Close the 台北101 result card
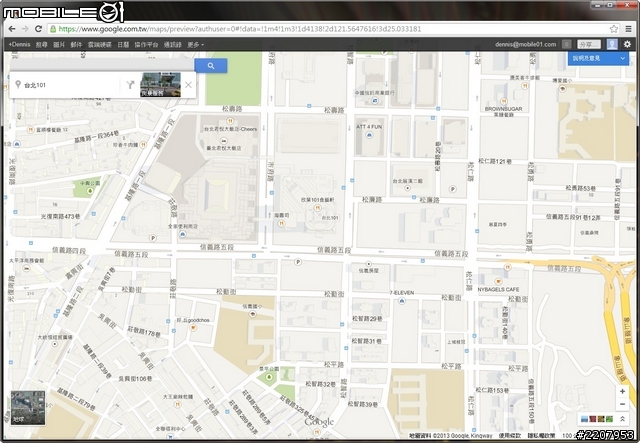Image resolution: width=640 pixels, height=443 pixels. pyautogui.click(x=188, y=85)
